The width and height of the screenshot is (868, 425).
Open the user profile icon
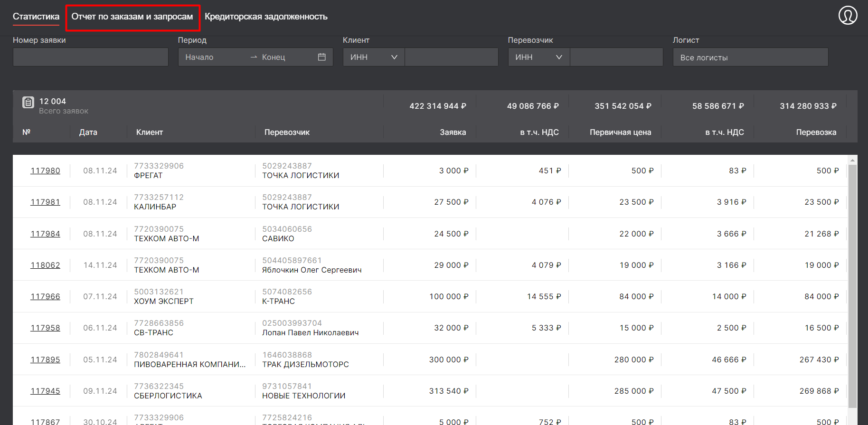(x=848, y=15)
